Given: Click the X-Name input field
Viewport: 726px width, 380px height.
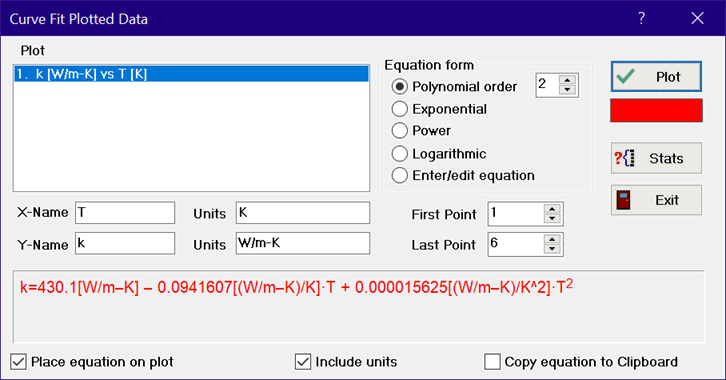Looking at the screenshot, I should pyautogui.click(x=125, y=212).
